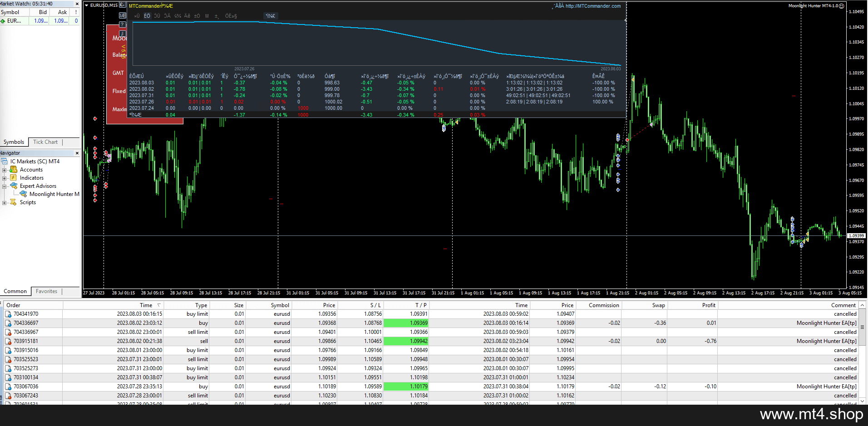Click the 2023.07.26 row in MTCommander stats

377,102
